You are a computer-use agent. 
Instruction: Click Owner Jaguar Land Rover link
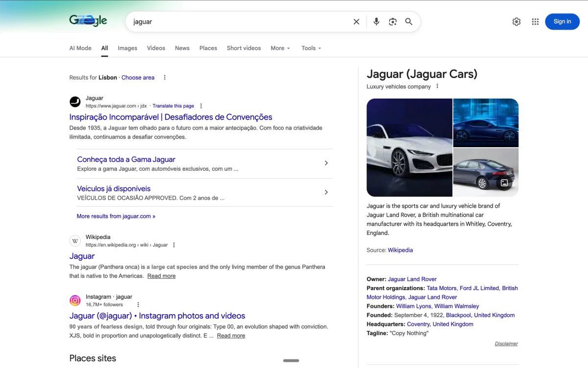412,279
